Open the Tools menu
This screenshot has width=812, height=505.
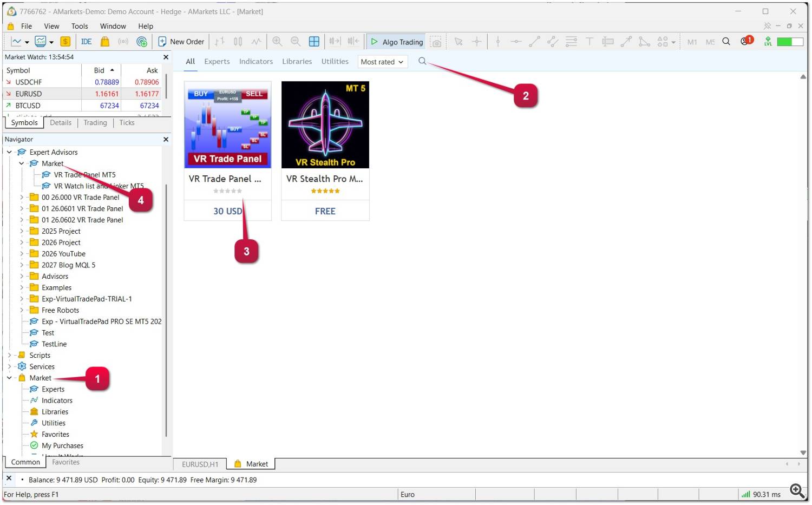[80, 26]
